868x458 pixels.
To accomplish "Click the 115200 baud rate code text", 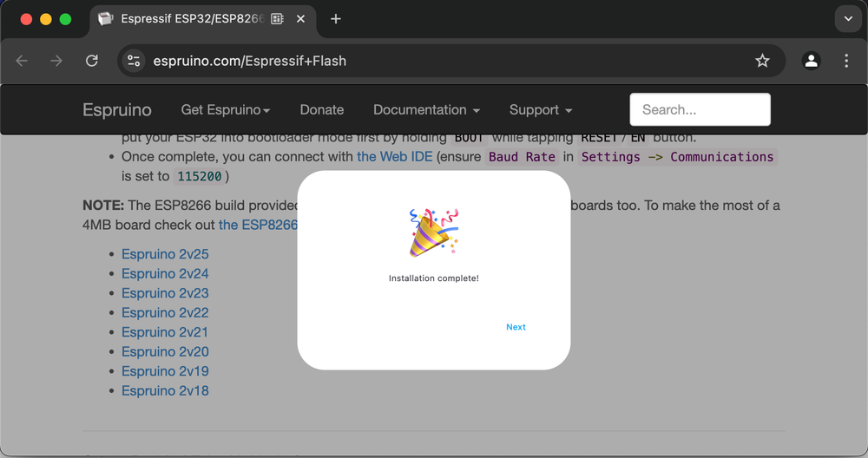I will click(200, 176).
